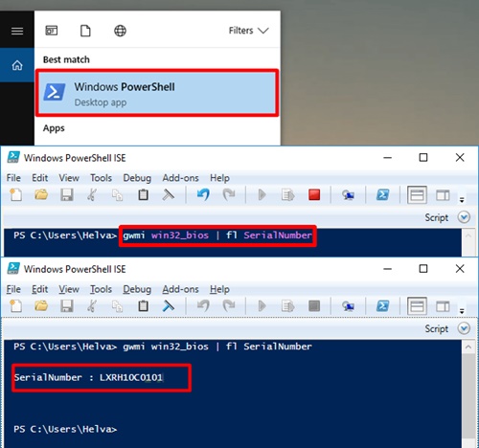This screenshot has height=448, width=479.
Task: Expand the Filters dropdown in search
Action: pos(249,31)
